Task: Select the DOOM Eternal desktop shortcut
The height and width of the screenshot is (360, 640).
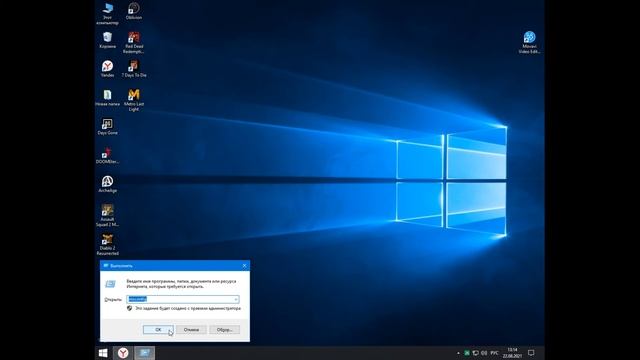Action: (107, 156)
